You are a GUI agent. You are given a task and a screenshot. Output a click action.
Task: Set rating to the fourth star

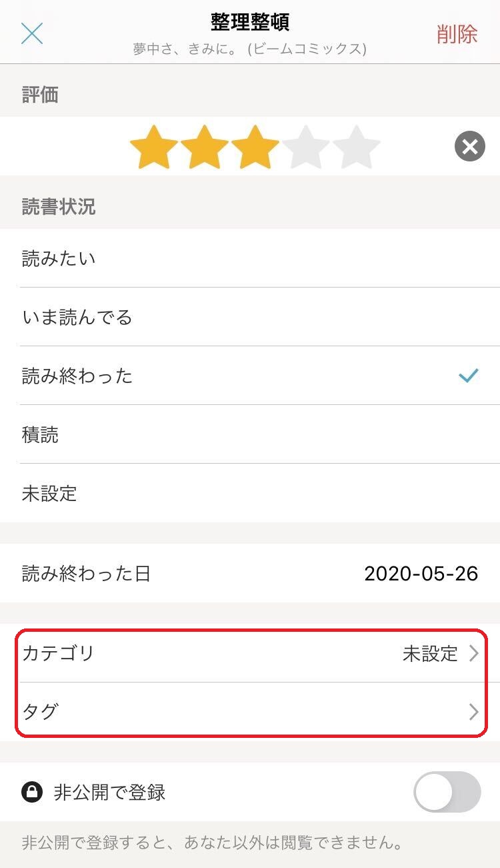pyautogui.click(x=306, y=146)
